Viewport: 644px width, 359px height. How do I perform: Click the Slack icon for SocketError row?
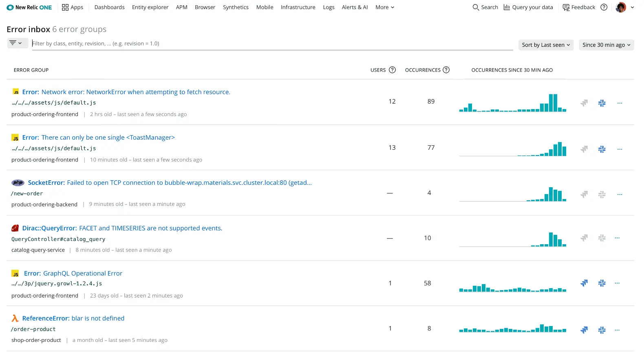tap(602, 195)
